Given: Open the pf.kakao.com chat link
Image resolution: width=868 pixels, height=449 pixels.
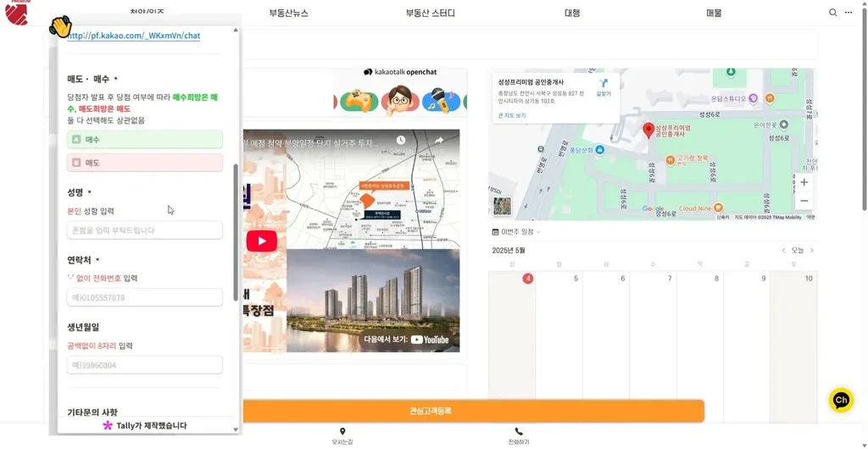Looking at the screenshot, I should 133,36.
